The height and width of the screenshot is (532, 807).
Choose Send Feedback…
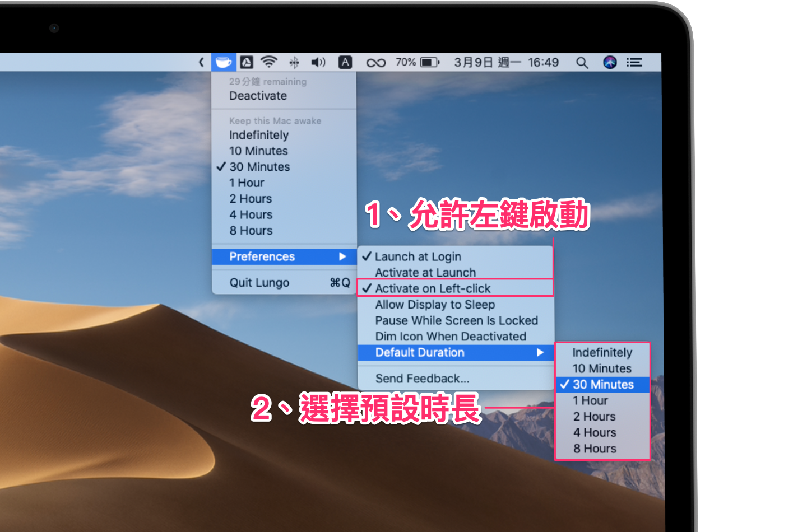(456, 379)
